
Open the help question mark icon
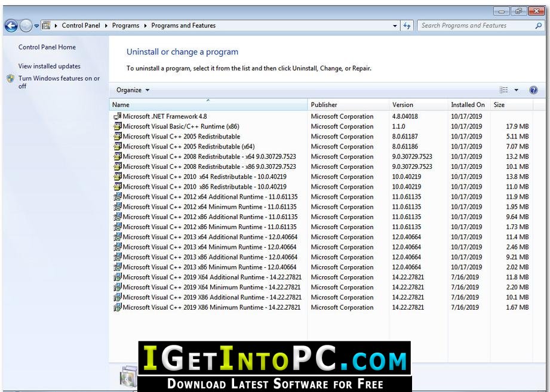533,90
